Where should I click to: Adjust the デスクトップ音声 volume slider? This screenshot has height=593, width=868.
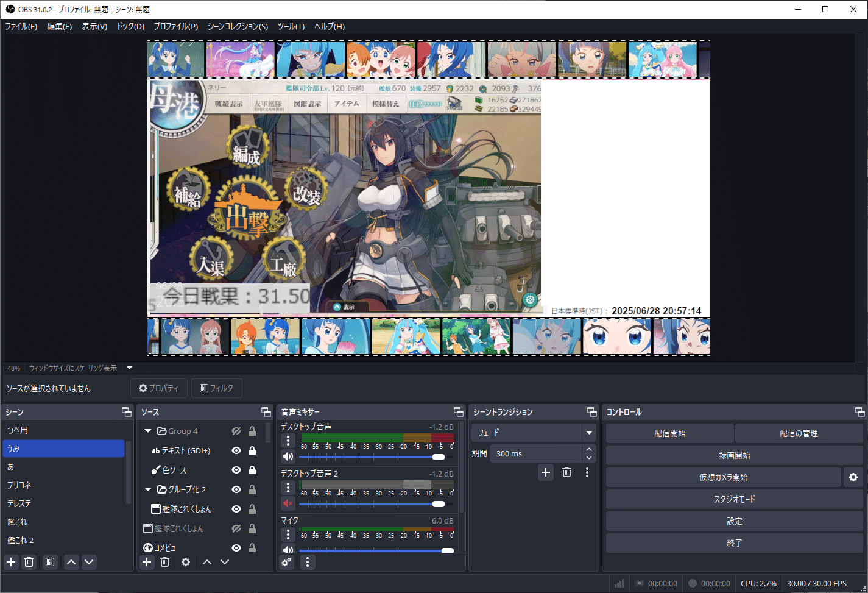tap(376, 456)
